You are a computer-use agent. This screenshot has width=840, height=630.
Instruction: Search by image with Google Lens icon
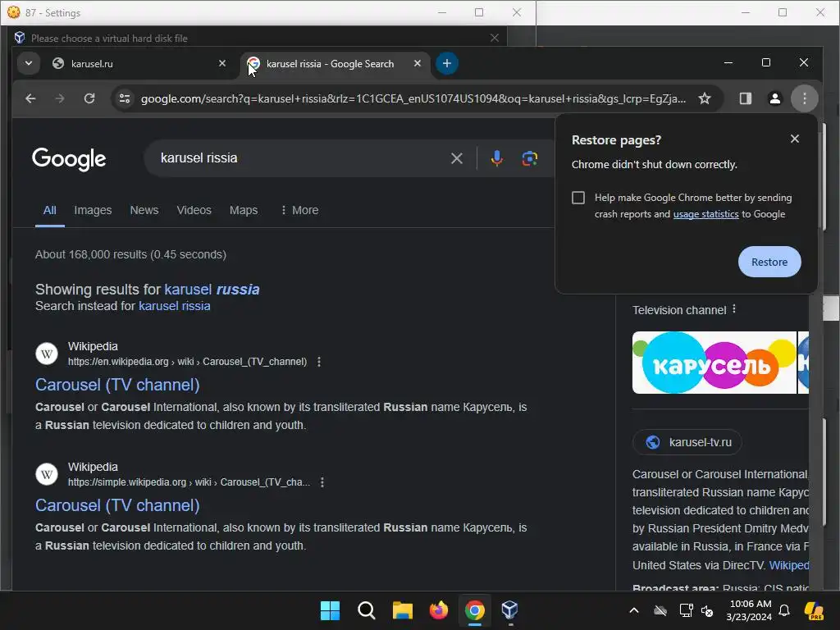(530, 158)
